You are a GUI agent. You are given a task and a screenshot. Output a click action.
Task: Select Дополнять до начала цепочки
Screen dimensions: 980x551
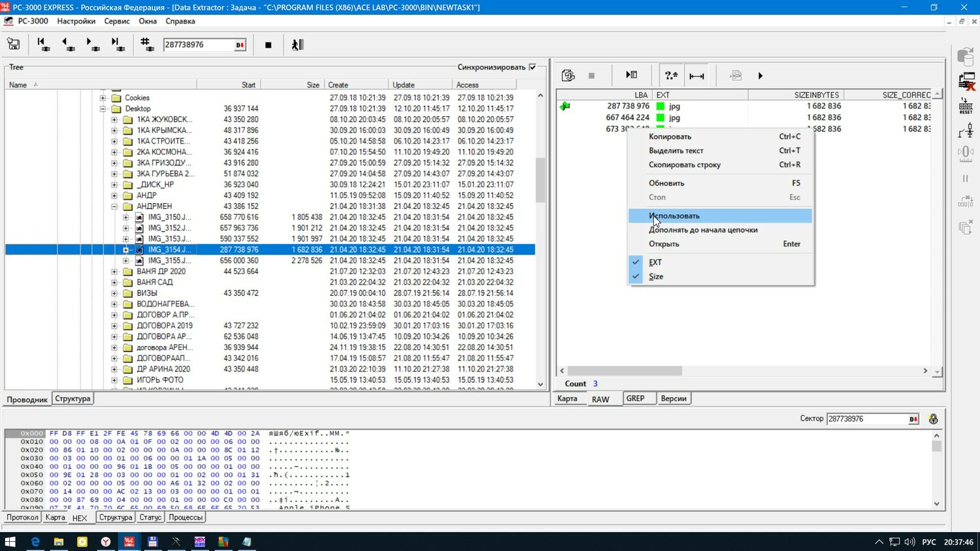click(721, 230)
